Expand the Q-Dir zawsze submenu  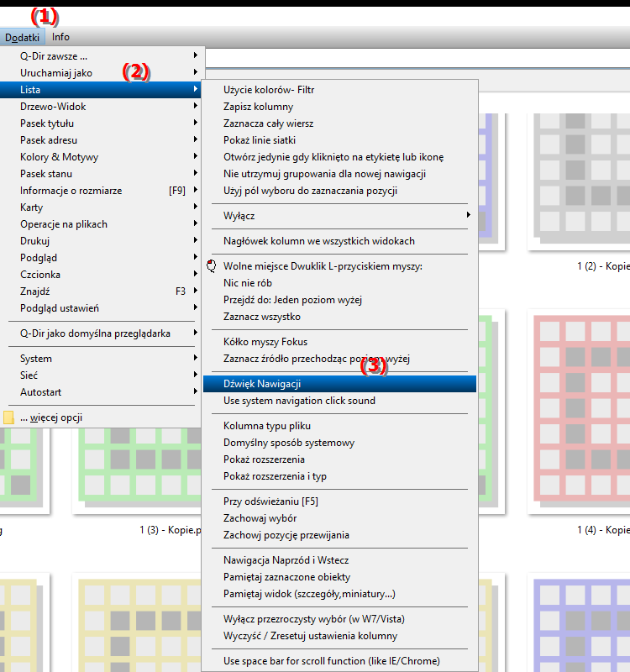(x=102, y=56)
